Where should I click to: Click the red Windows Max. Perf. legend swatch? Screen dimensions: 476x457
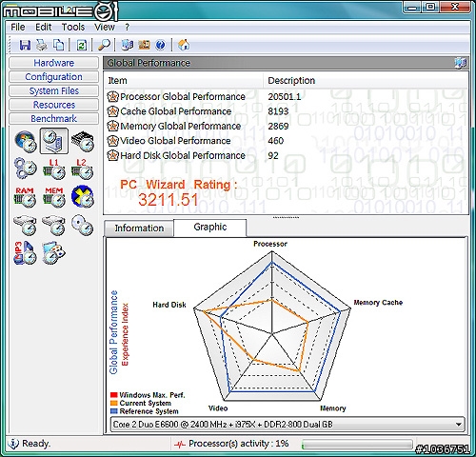[x=114, y=395]
